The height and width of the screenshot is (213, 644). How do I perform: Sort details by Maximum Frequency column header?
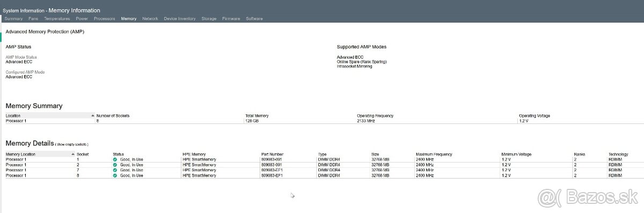tap(434, 154)
